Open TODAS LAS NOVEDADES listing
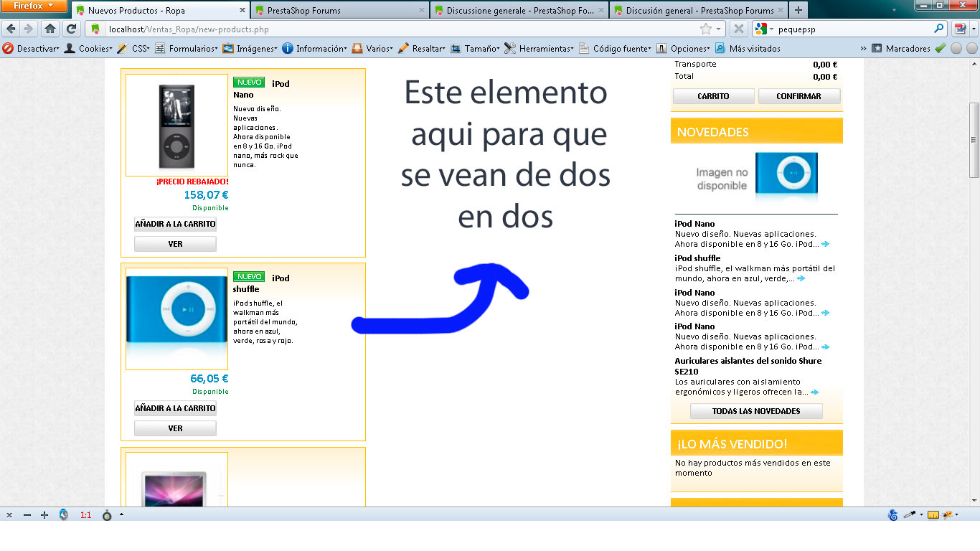The width and height of the screenshot is (980, 551). tap(756, 411)
